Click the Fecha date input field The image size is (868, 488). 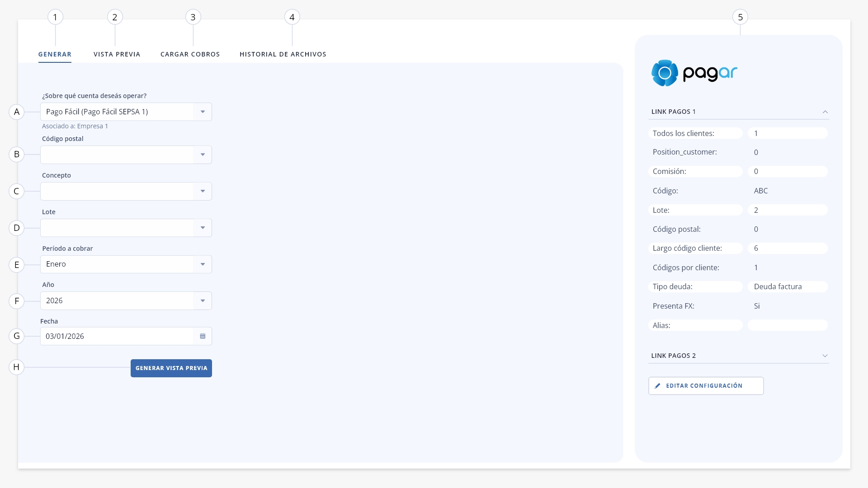(x=117, y=336)
